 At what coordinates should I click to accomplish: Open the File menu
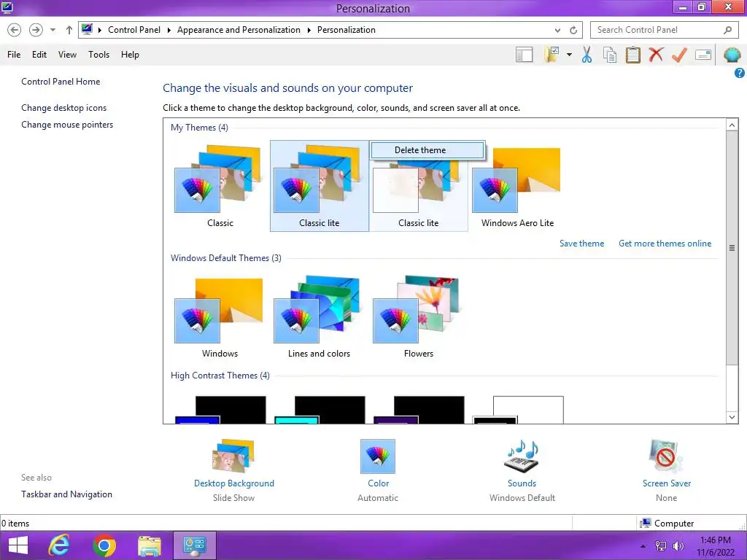pos(14,55)
